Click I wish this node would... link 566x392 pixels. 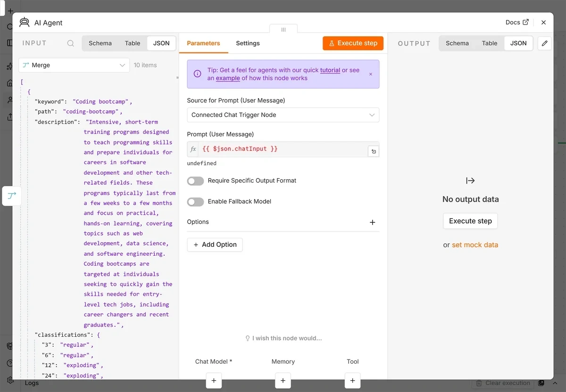tap(283, 338)
